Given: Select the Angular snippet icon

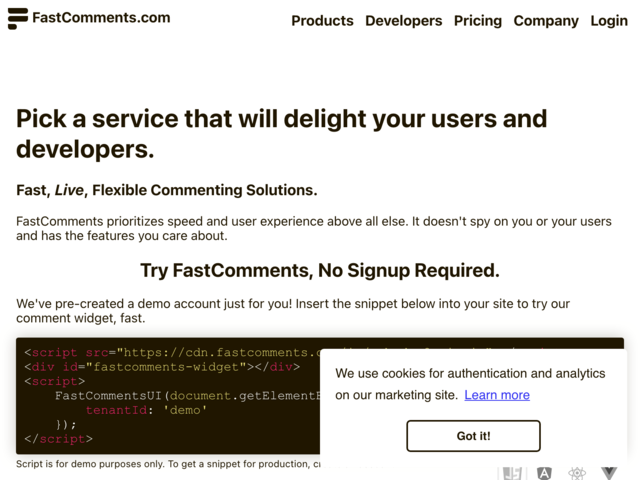Looking at the screenshot, I should (x=544, y=473).
